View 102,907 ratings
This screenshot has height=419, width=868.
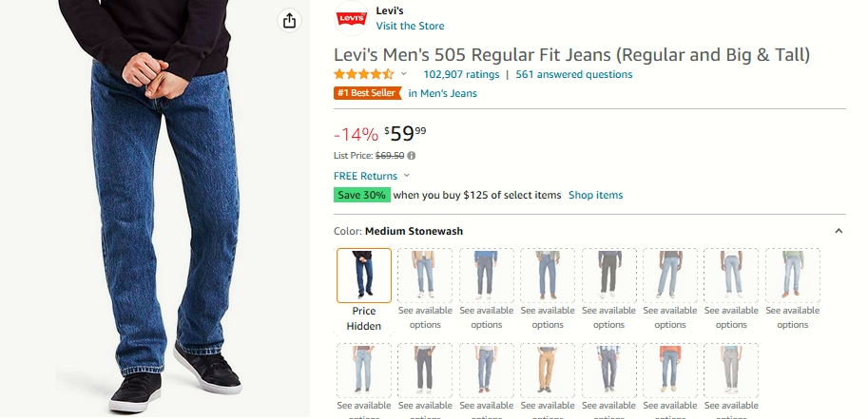[461, 74]
